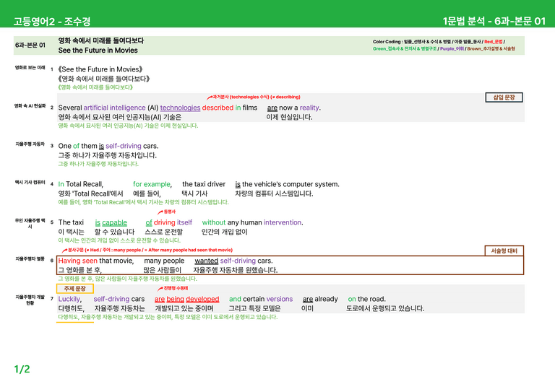Select the yellow "주제 문장" boxed label
Image resolution: width=555 pixels, height=392 pixels.
(74, 289)
